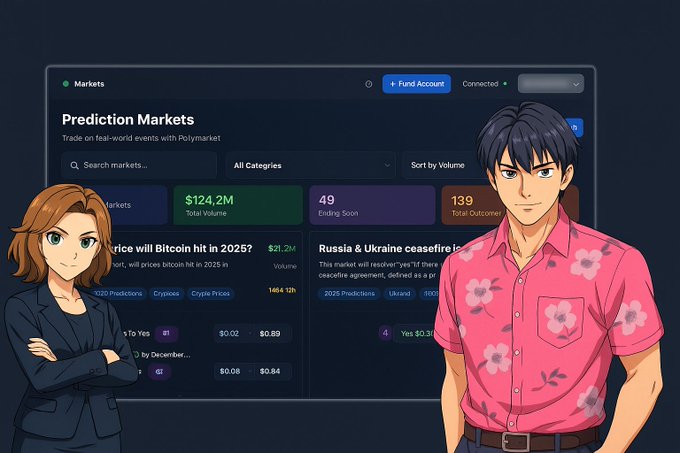Viewport: 680px width, 453px height.
Task: Select the $124,2M Total Volume card
Action: [238, 205]
